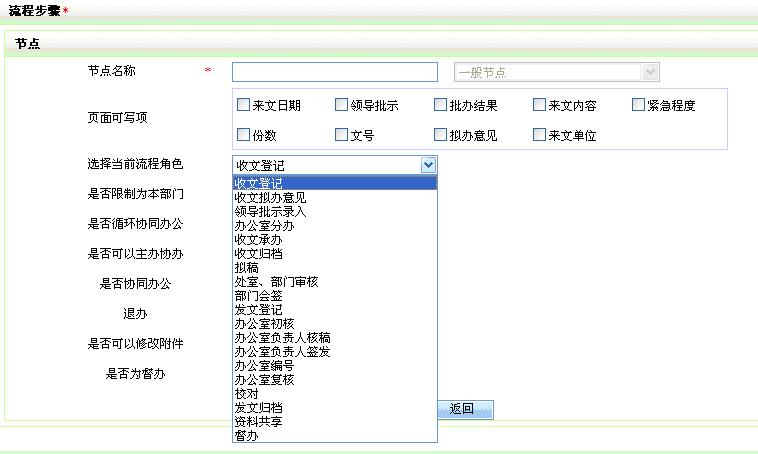Click the 节点名称 text input field
This screenshot has width=758, height=454.
point(335,72)
